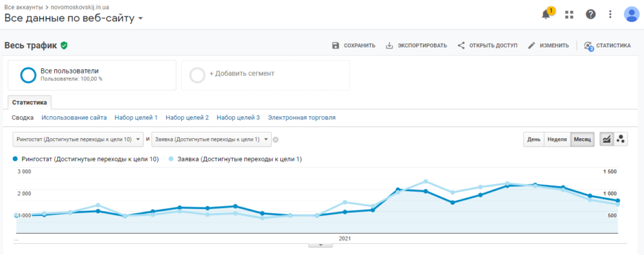Screen dimensions: 644x255
Task: Select the Все пользователи segment
Action: (x=92, y=75)
